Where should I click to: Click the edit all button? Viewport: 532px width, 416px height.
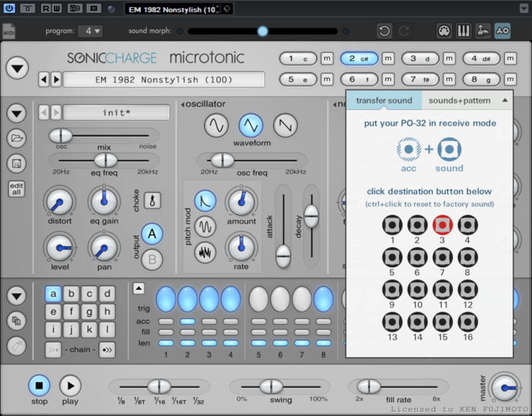coord(17,189)
